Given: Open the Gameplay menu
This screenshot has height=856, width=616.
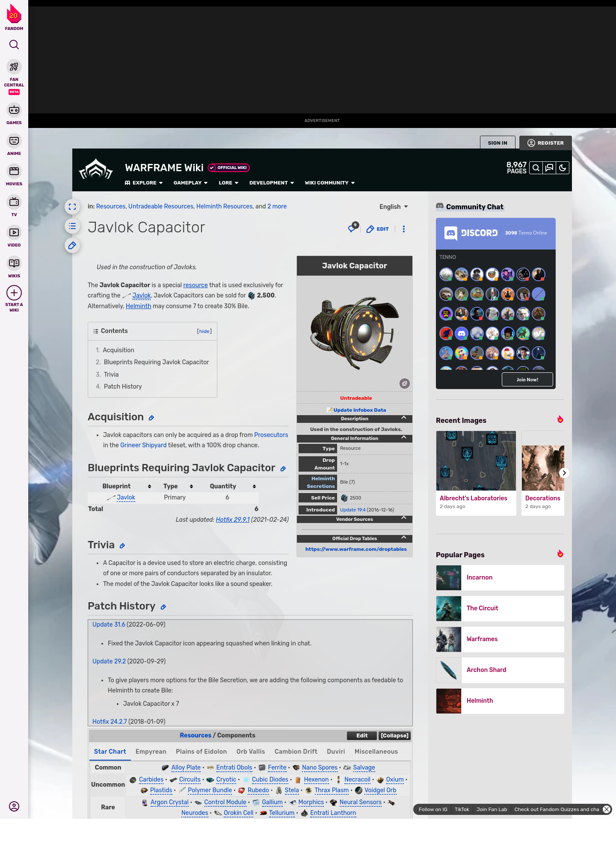Looking at the screenshot, I should pyautogui.click(x=190, y=183).
